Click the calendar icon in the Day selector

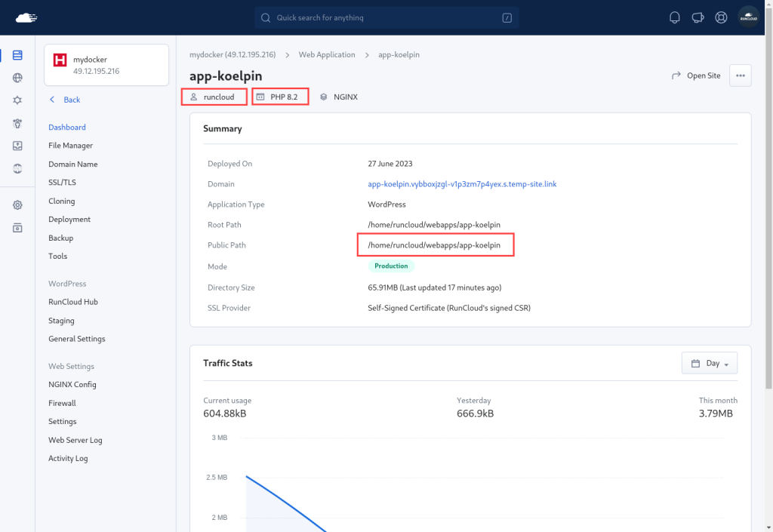695,364
